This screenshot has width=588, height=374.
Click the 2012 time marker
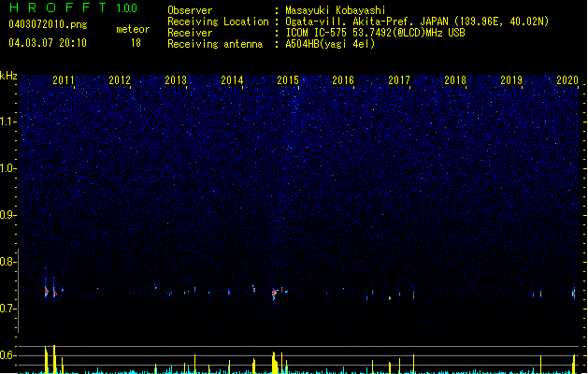120,80
